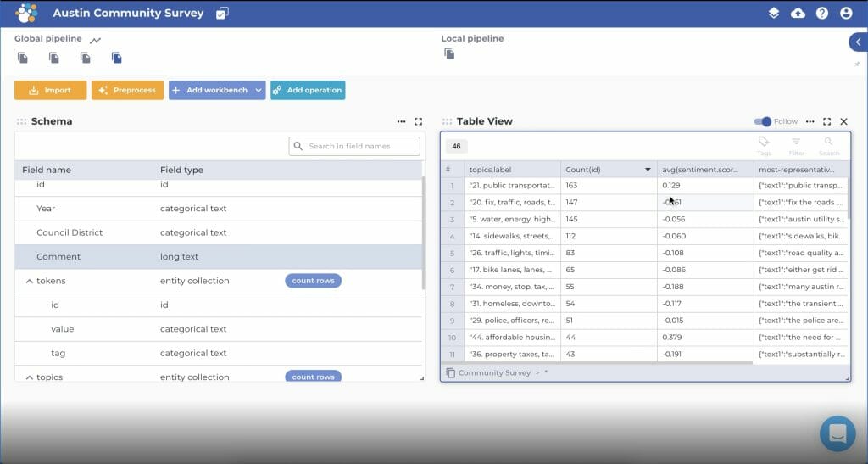Click the Search icon in Table View

click(829, 146)
